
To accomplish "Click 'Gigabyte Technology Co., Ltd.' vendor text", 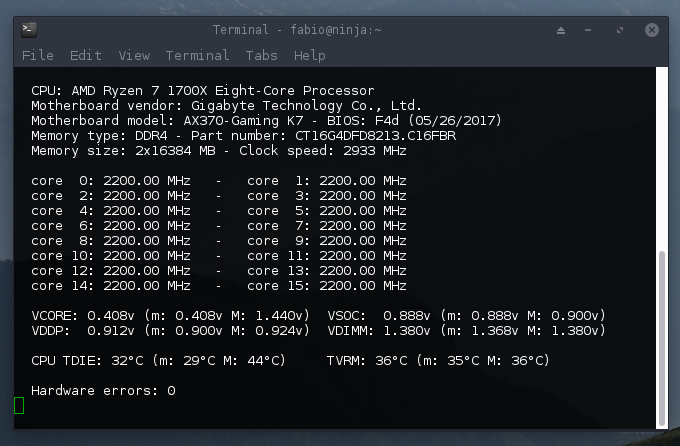I will [x=306, y=106].
